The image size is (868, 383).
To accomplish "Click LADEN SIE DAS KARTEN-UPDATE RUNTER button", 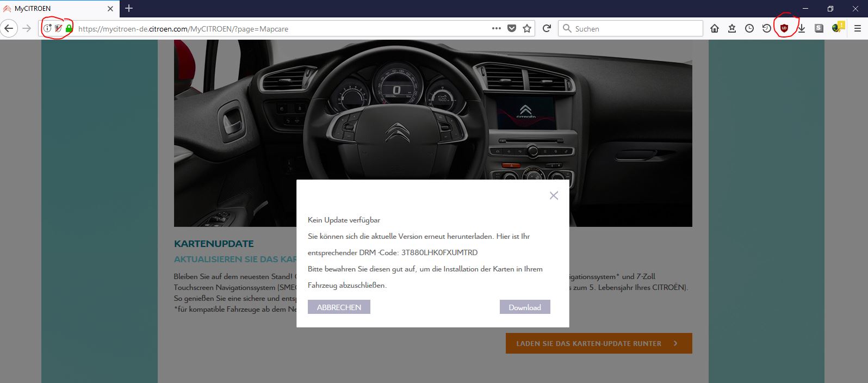I will coord(599,343).
